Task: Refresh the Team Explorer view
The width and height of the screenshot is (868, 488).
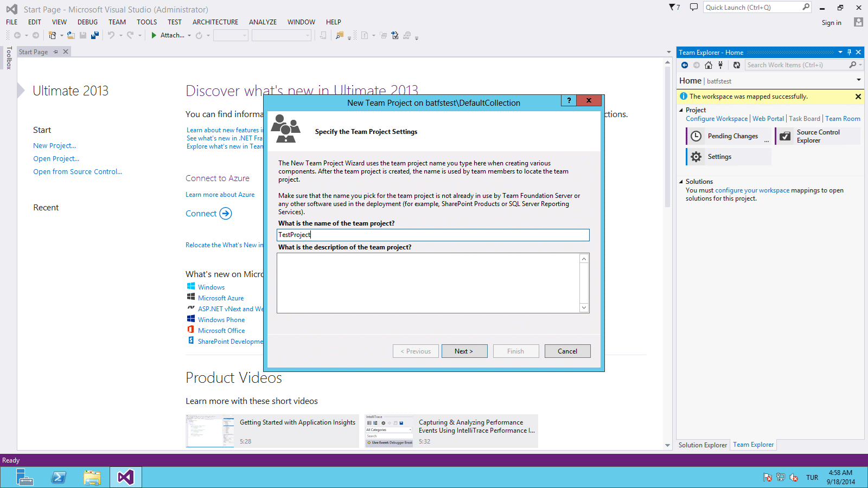Action: pyautogui.click(x=737, y=65)
